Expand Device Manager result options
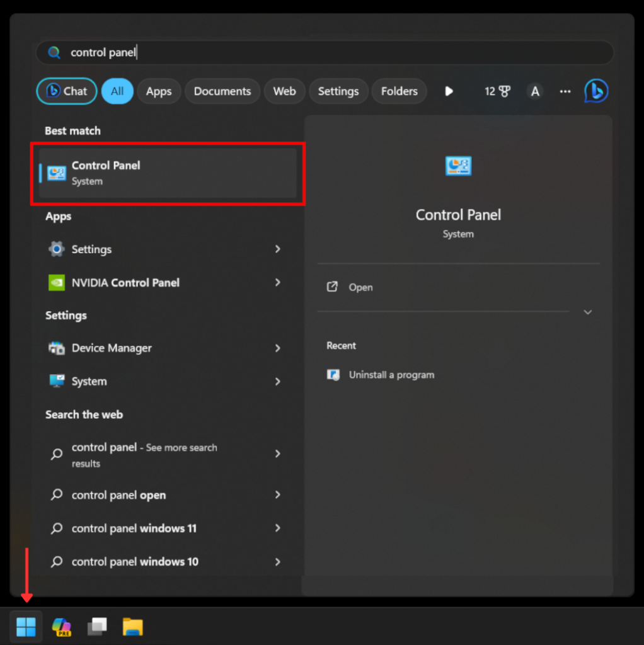This screenshot has height=645, width=644. pos(277,348)
